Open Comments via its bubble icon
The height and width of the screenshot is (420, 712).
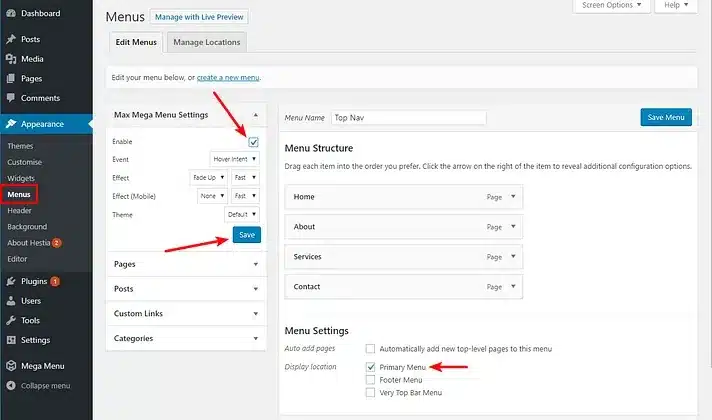[10, 97]
